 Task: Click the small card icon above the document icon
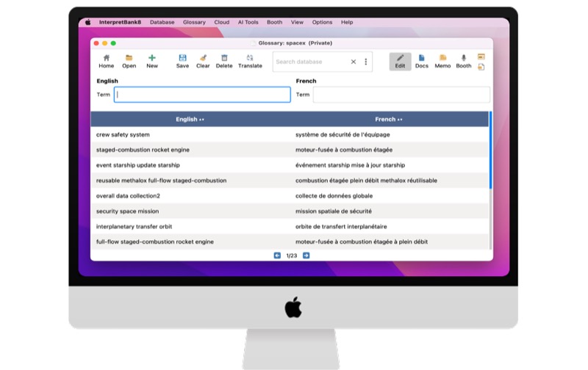tap(481, 57)
